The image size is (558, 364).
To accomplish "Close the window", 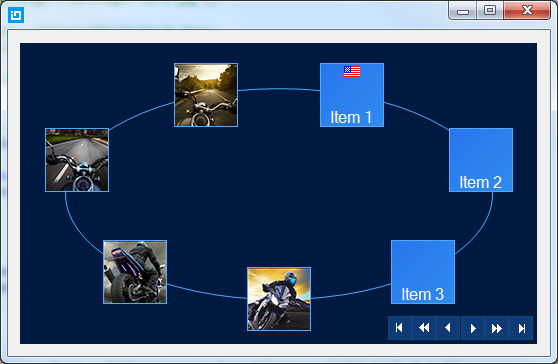I will click(x=527, y=10).
